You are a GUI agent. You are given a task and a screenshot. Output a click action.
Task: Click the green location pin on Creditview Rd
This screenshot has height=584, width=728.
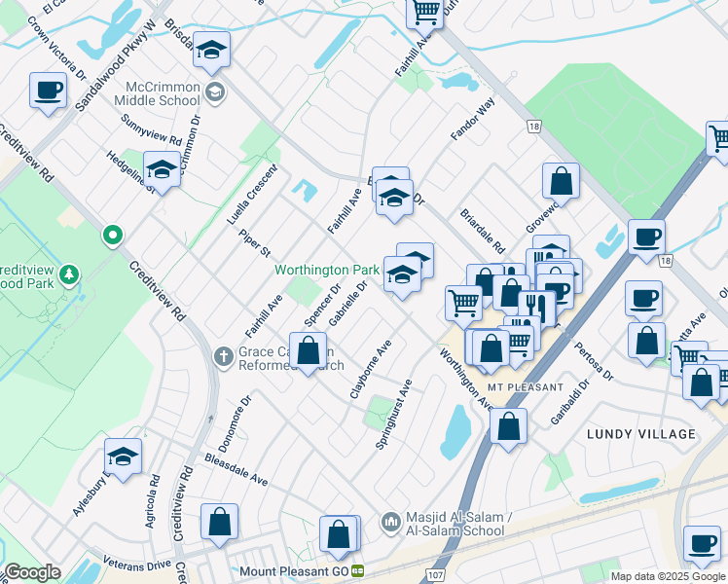tap(112, 236)
